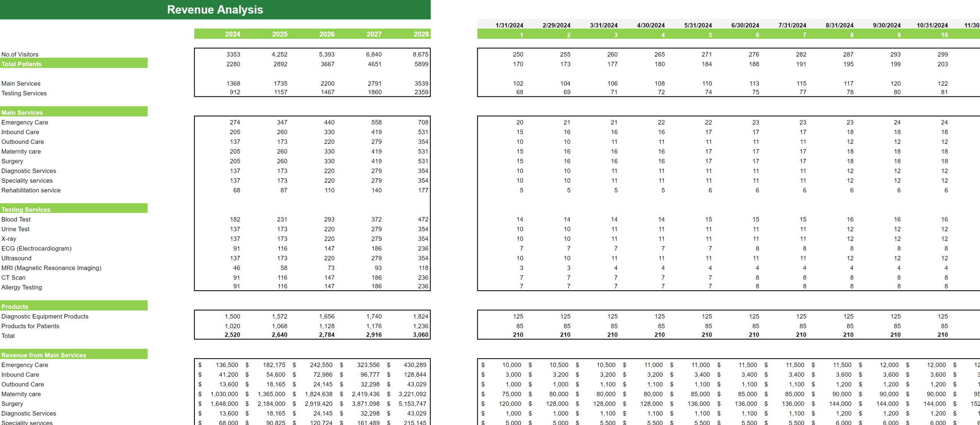Select the Total Patients header row
This screenshot has height=425, width=980.
[74, 63]
